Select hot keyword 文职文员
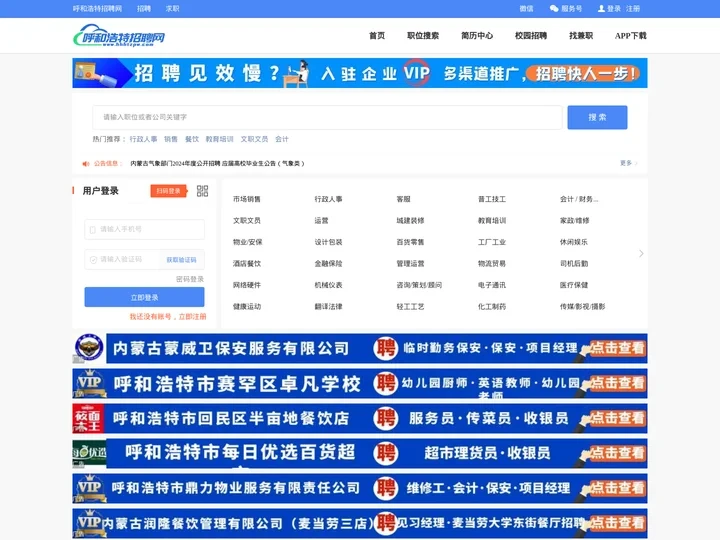 pyautogui.click(x=254, y=139)
